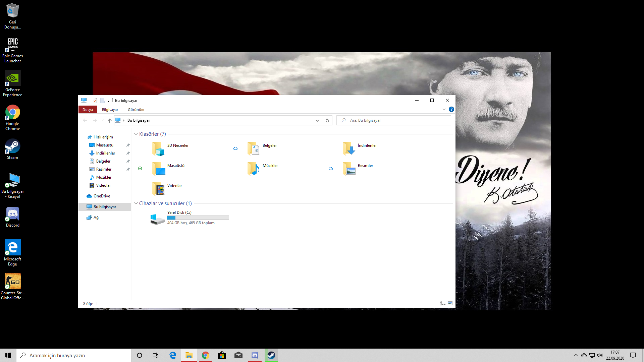The width and height of the screenshot is (644, 362).
Task: Open the Belgeler folder in main pane
Action: point(263,148)
